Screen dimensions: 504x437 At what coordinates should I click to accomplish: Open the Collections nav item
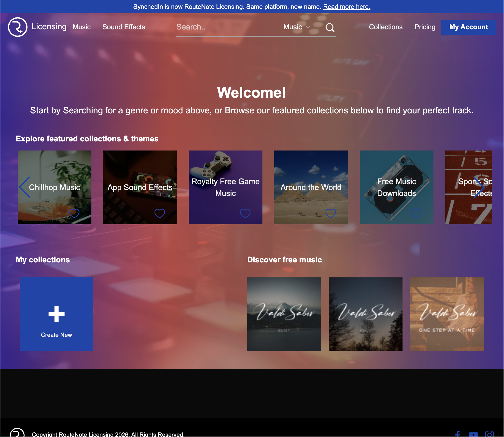point(386,27)
